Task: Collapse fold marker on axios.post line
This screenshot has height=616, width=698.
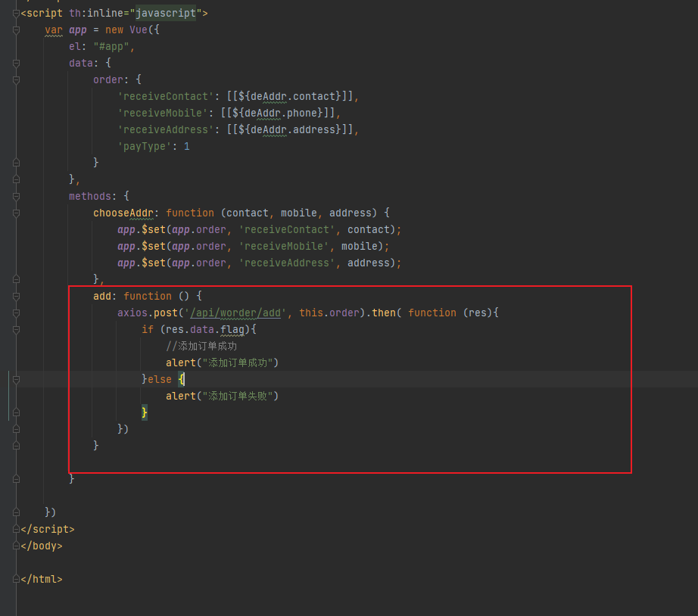Action: pyautogui.click(x=16, y=313)
